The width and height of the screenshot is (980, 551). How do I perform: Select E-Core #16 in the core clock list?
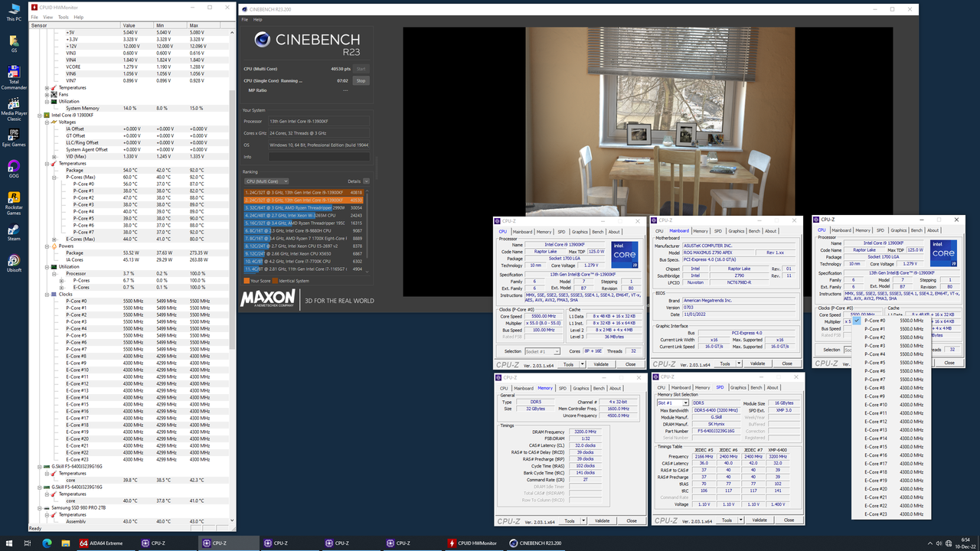(x=891, y=455)
